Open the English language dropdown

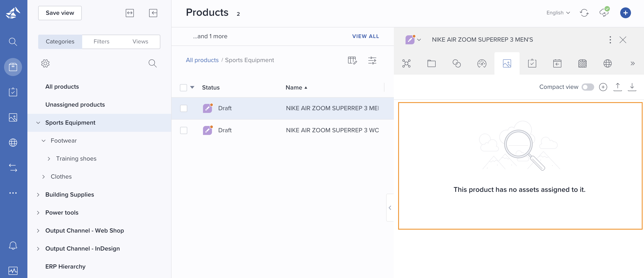pyautogui.click(x=558, y=13)
